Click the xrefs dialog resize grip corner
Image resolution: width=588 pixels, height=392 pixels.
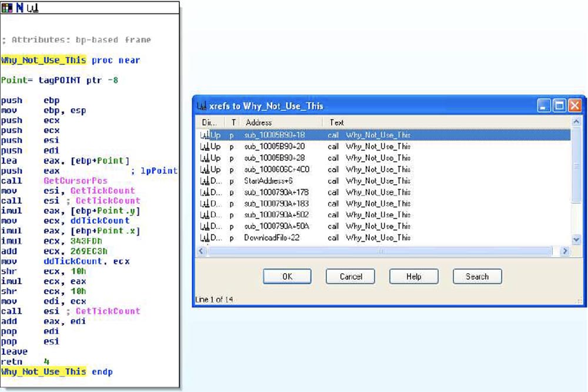(579, 301)
